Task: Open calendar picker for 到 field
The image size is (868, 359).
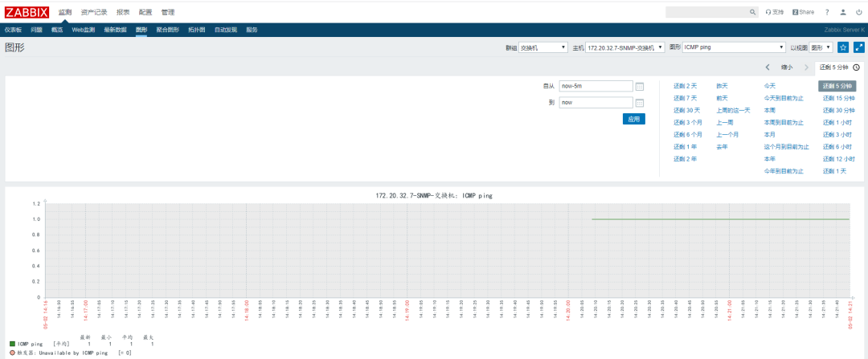Action: 640,103
